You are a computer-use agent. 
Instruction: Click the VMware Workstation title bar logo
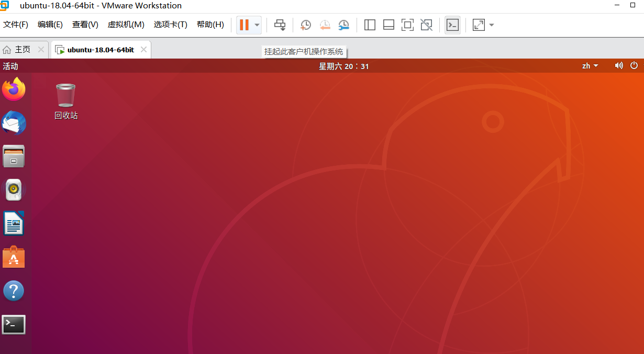tap(4, 6)
